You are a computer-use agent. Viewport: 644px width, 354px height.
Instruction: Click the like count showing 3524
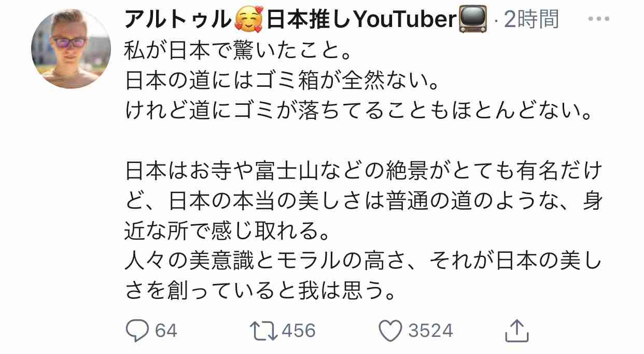[x=429, y=329]
